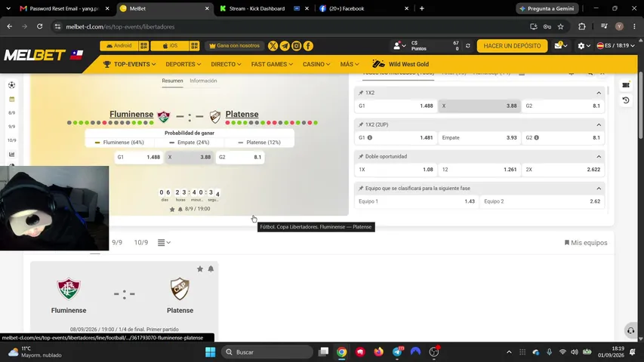The width and height of the screenshot is (644, 362).
Task: Open the Fluminense team link in header
Action: (x=131, y=114)
